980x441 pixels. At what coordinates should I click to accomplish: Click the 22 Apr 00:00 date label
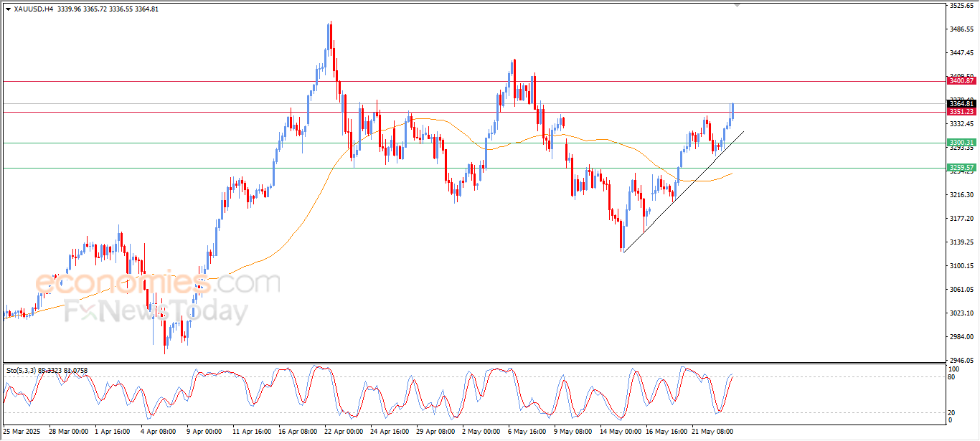pyautogui.click(x=344, y=432)
